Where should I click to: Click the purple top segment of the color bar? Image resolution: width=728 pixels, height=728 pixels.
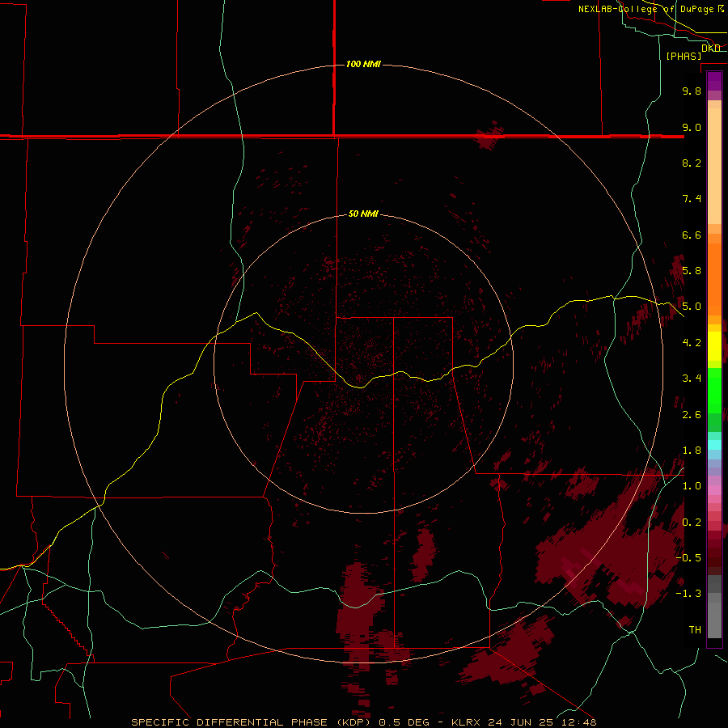click(x=714, y=81)
